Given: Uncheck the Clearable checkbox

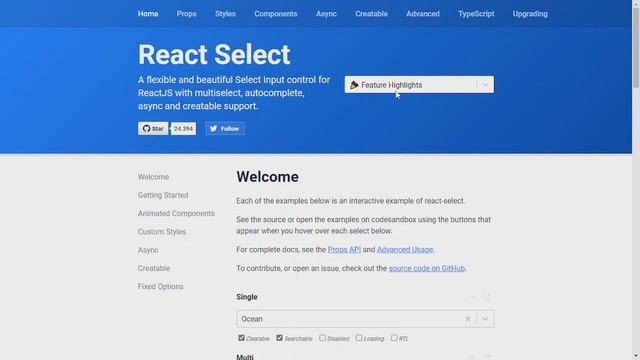Looking at the screenshot, I should 241,338.
